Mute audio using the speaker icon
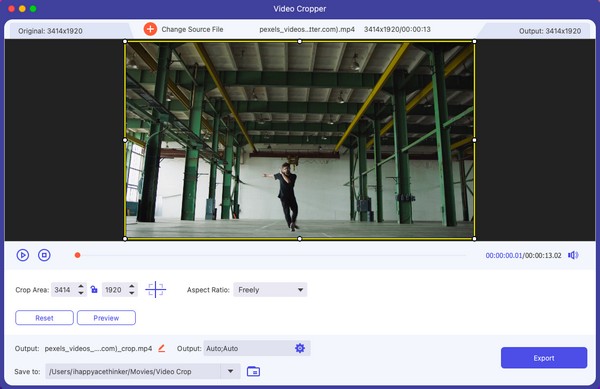Screen dimensions: 600x389 pyautogui.click(x=573, y=255)
